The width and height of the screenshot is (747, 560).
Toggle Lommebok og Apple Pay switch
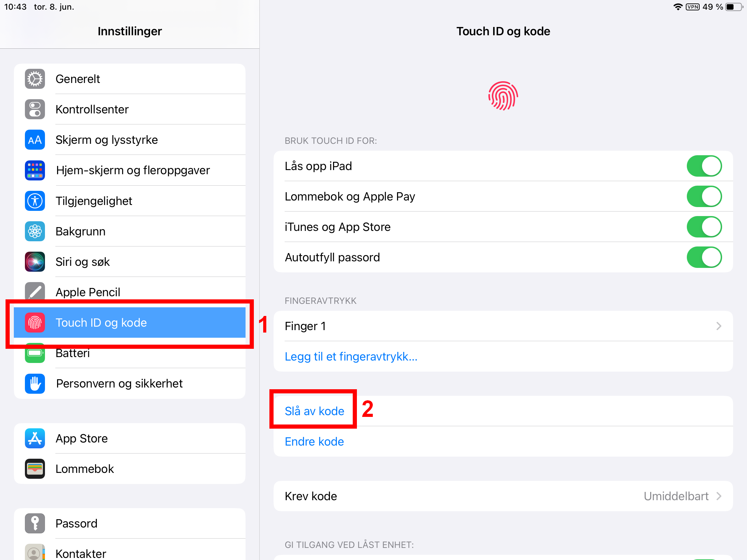point(704,196)
